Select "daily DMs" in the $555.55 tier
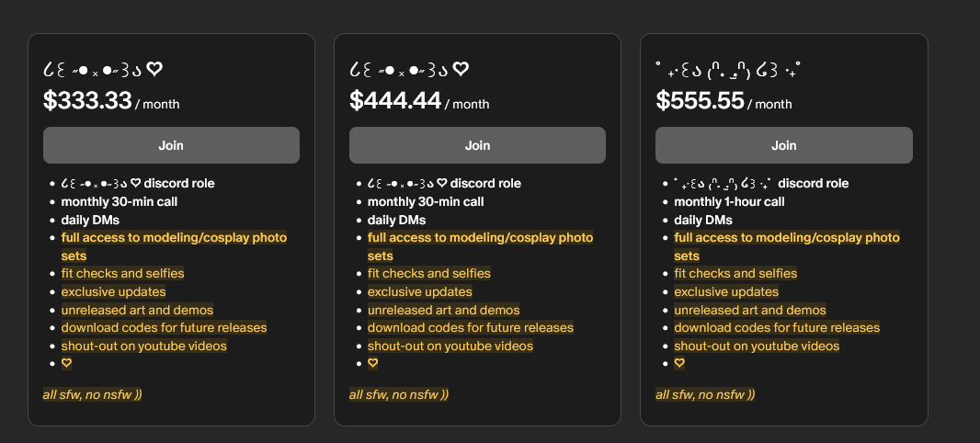Viewport: 980px width, 443px height. click(x=703, y=220)
